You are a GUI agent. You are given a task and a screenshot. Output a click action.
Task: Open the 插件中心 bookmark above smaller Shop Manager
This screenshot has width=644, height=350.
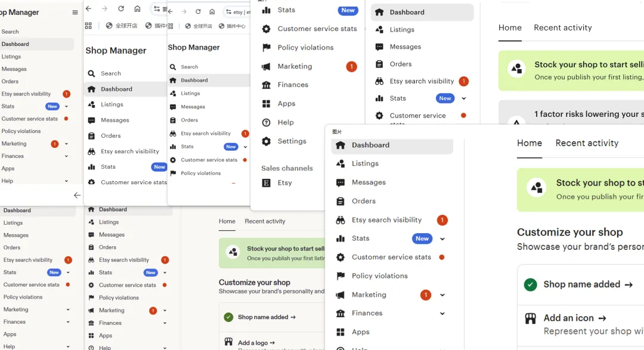pos(232,26)
